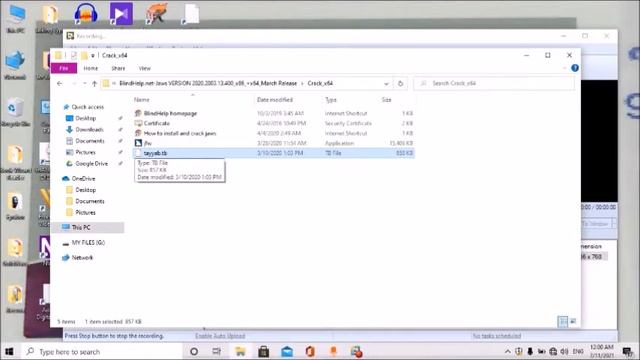Open MY FILES (G:) drive
The height and width of the screenshot is (360, 640).
[88, 243]
